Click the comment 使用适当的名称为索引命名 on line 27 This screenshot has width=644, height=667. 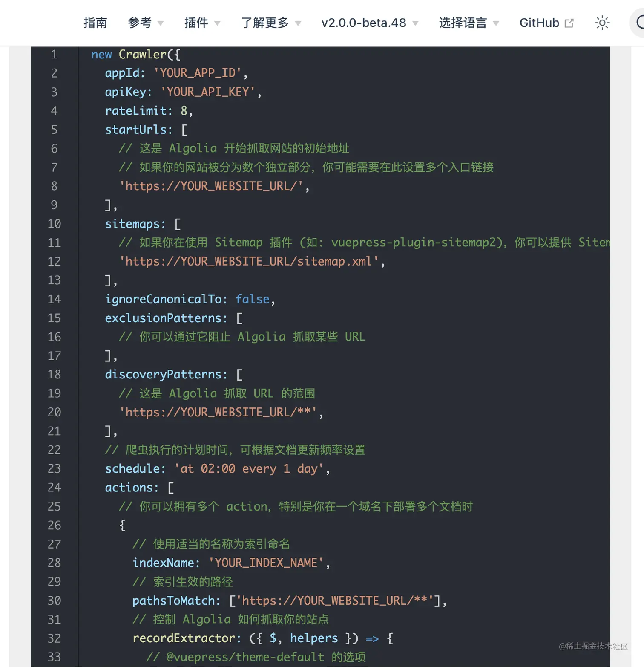pos(211,544)
